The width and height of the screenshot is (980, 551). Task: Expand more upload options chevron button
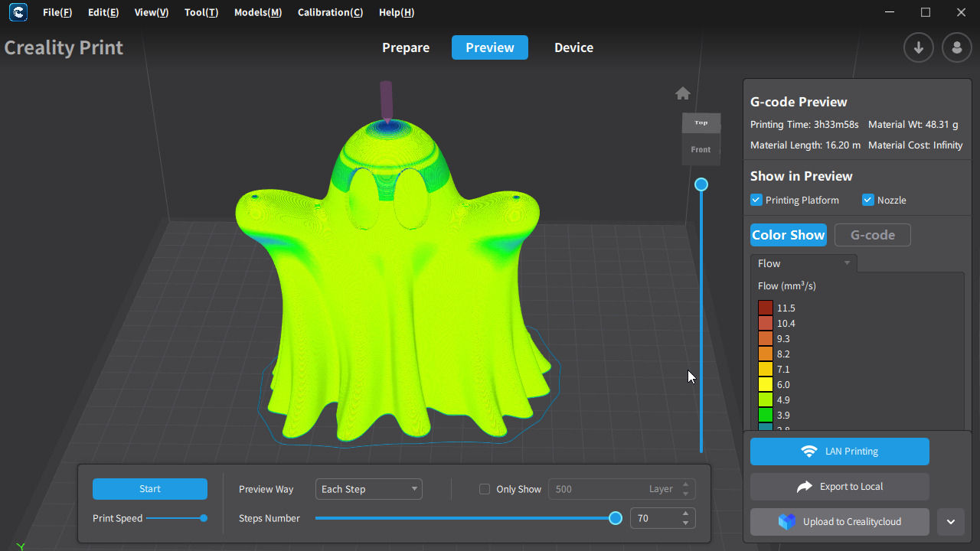pos(950,522)
